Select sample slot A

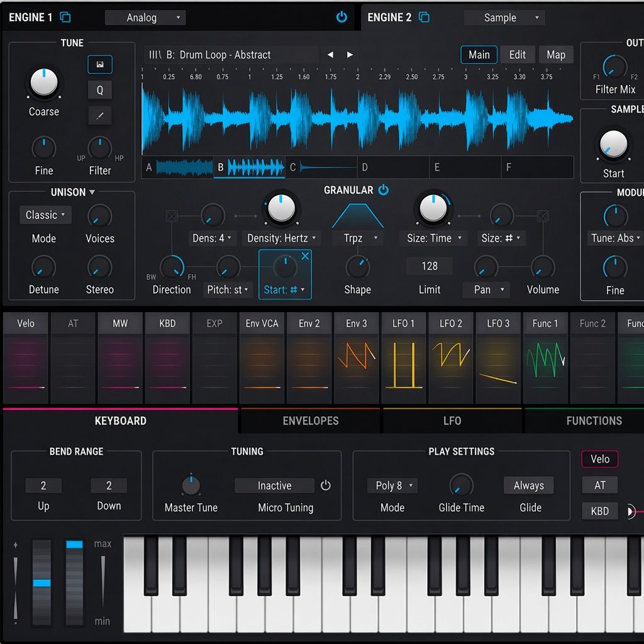coord(177,167)
